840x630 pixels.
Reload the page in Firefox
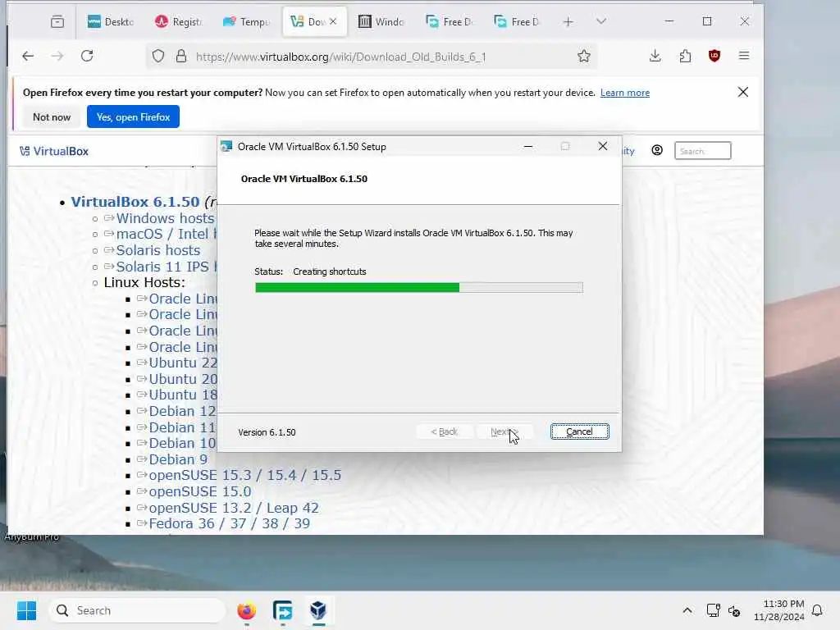87,56
